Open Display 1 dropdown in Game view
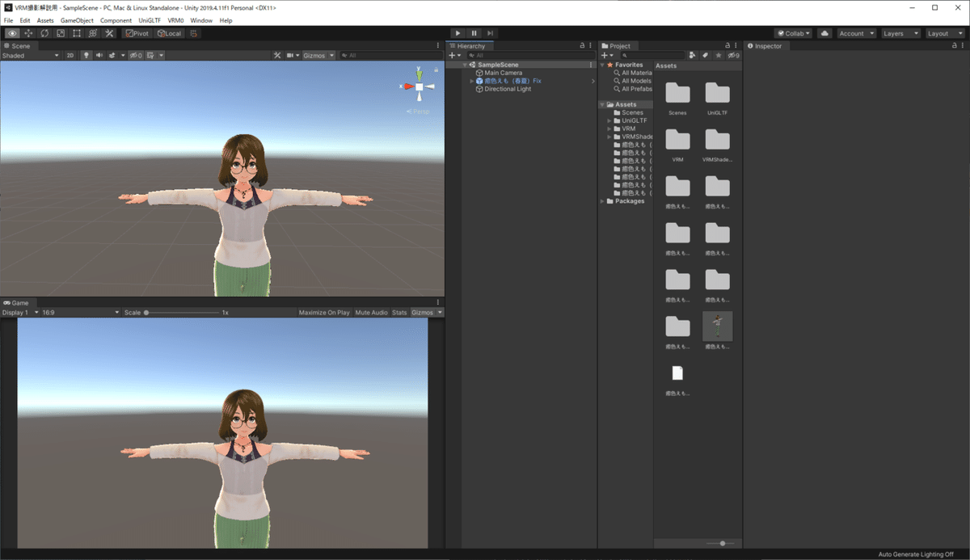The height and width of the screenshot is (560, 970). pyautogui.click(x=20, y=312)
